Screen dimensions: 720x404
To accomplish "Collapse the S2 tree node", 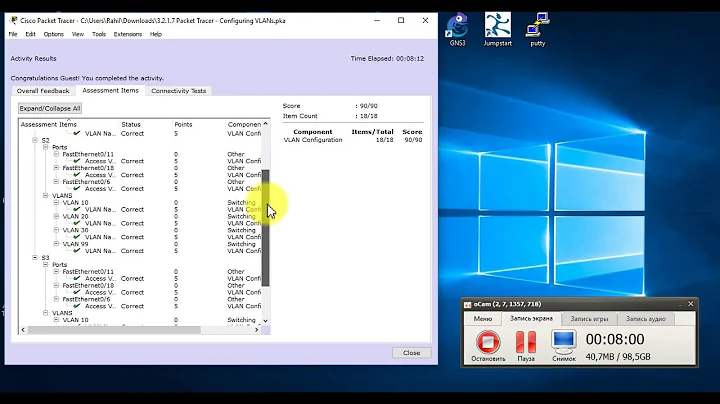I will [35, 140].
